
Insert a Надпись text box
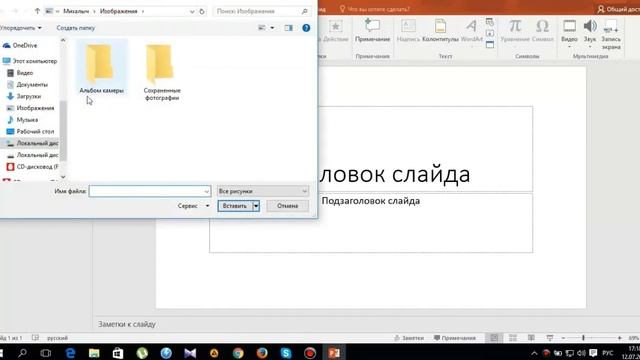click(408, 31)
